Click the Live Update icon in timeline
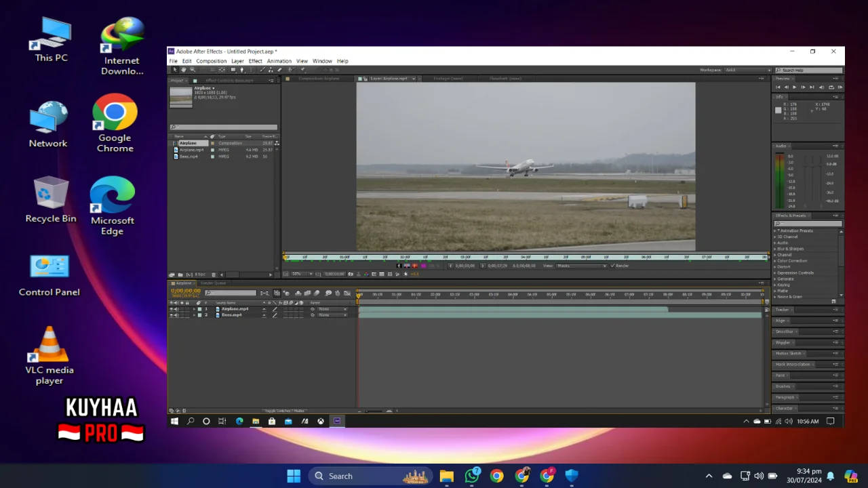Screen dimensions: 868x488 coord(277,293)
